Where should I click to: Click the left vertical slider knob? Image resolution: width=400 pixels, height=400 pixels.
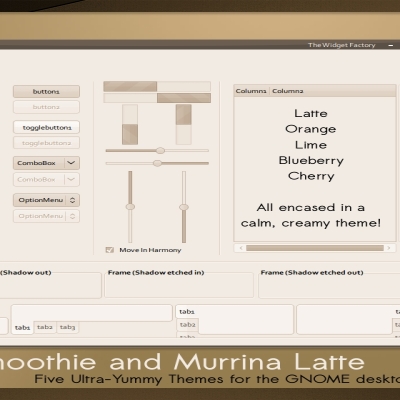(130, 207)
